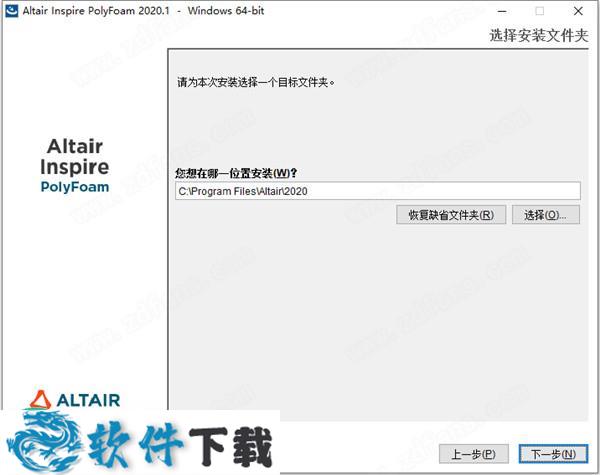Click the installer app icon in title bar
The width and height of the screenshot is (600, 475).
11,11
